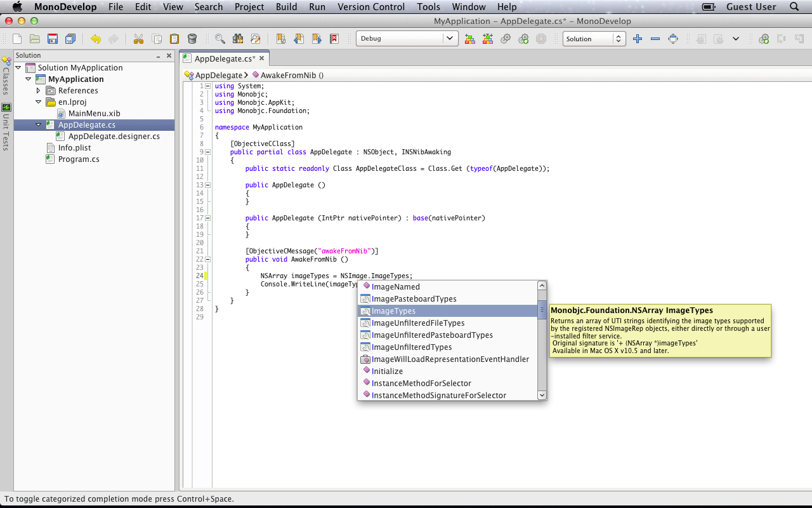
Task: Choose ImagePasteboardTypes from completion list
Action: tap(414, 299)
